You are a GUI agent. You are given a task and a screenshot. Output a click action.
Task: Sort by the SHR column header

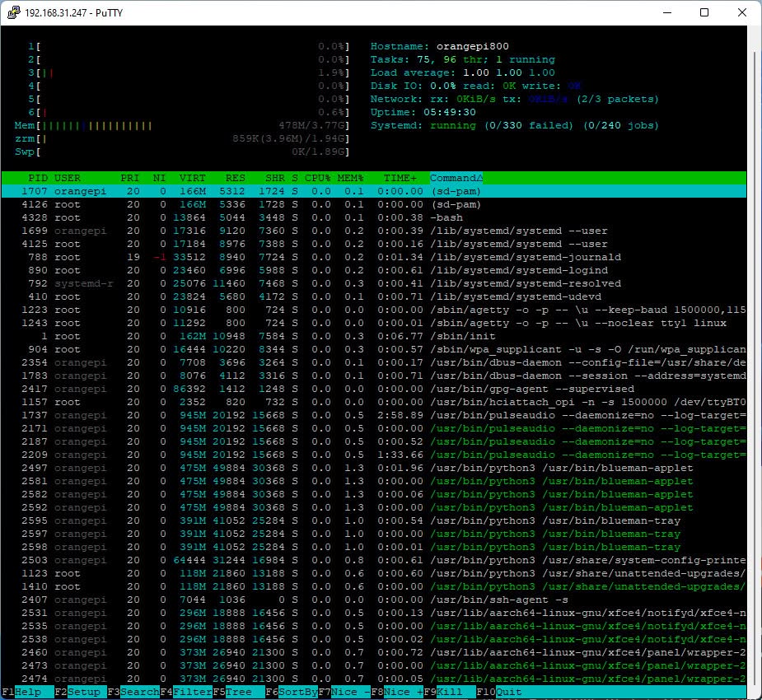point(275,178)
